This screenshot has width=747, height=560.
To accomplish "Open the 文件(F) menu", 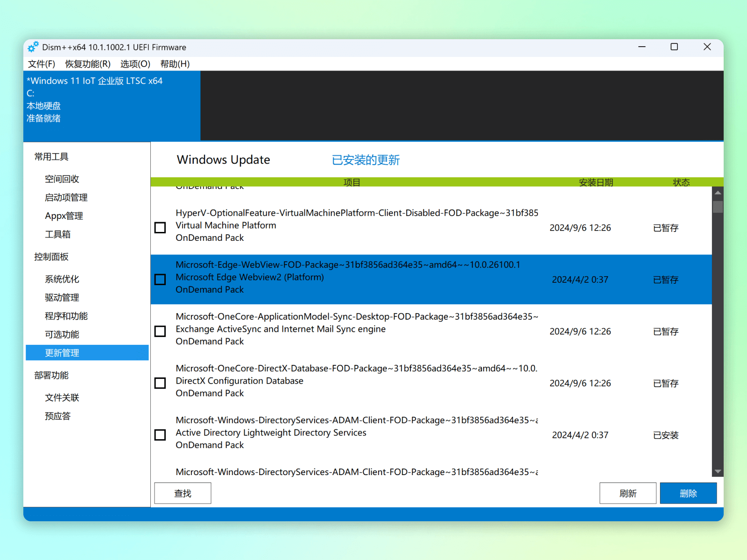I will point(42,64).
